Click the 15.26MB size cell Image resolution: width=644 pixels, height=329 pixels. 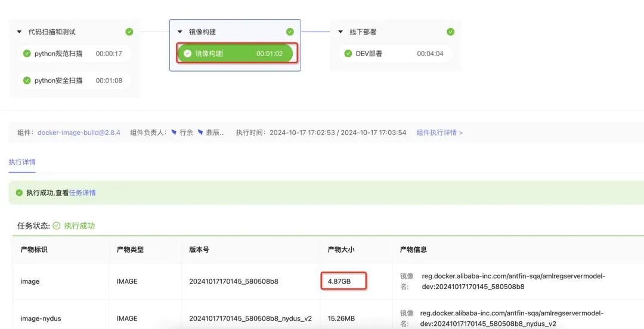[341, 318]
